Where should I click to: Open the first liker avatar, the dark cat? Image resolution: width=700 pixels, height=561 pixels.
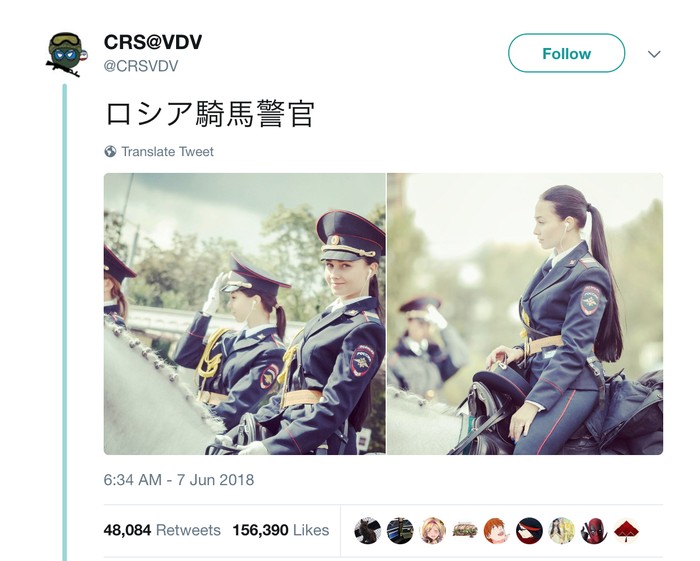(367, 531)
